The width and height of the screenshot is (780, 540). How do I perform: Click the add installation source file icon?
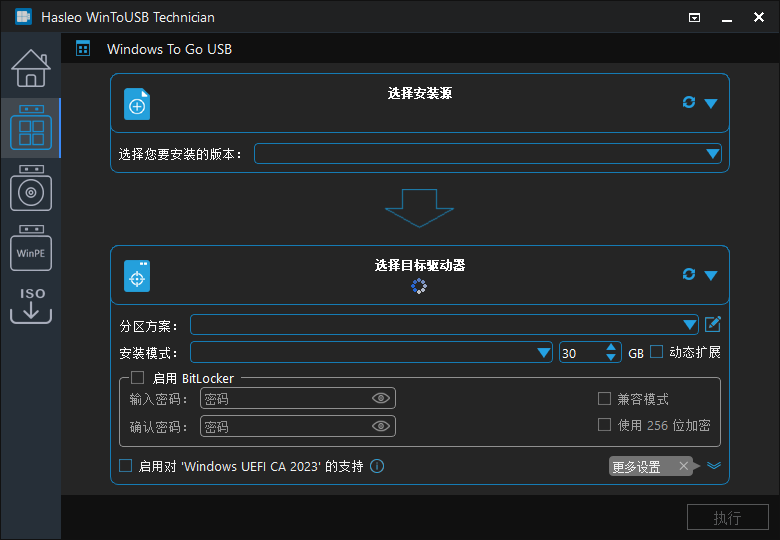[x=137, y=104]
